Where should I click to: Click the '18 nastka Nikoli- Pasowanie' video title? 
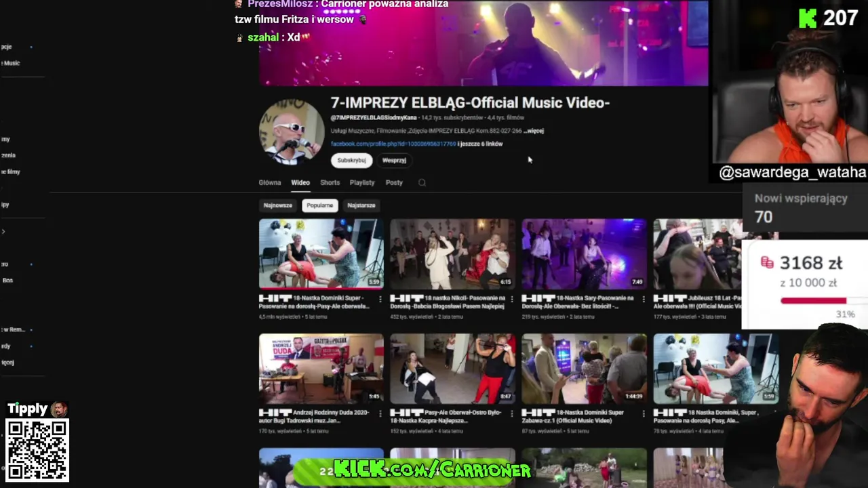point(448,302)
